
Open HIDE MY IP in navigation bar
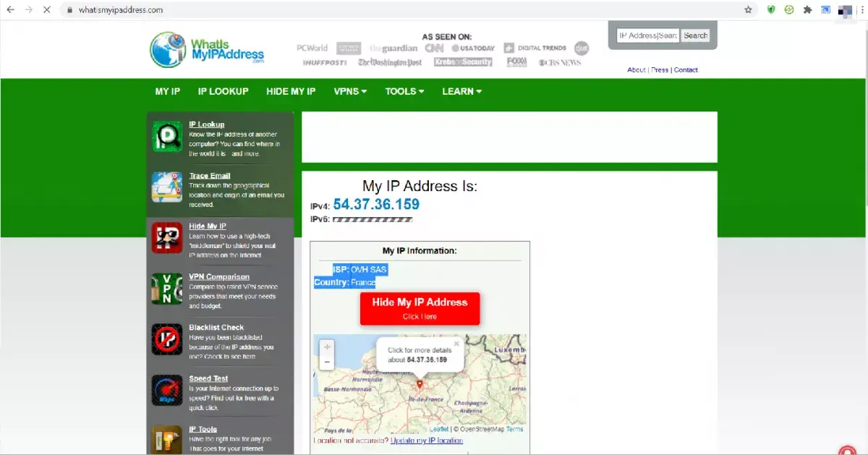point(291,91)
